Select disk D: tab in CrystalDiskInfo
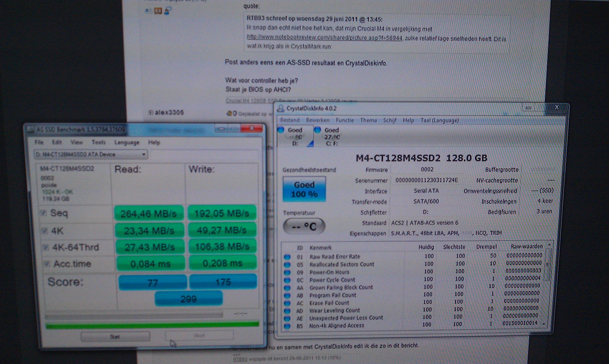The image size is (609, 364). pyautogui.click(x=295, y=137)
